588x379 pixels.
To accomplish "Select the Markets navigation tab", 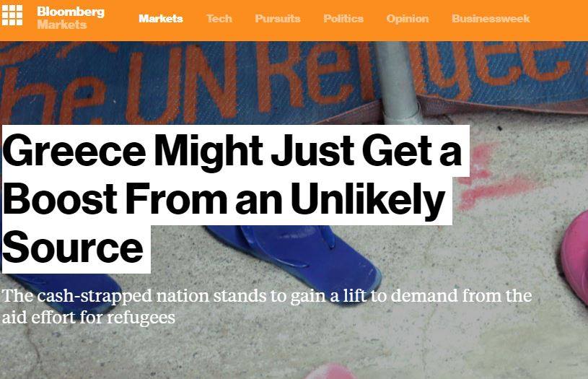I will tap(160, 18).
